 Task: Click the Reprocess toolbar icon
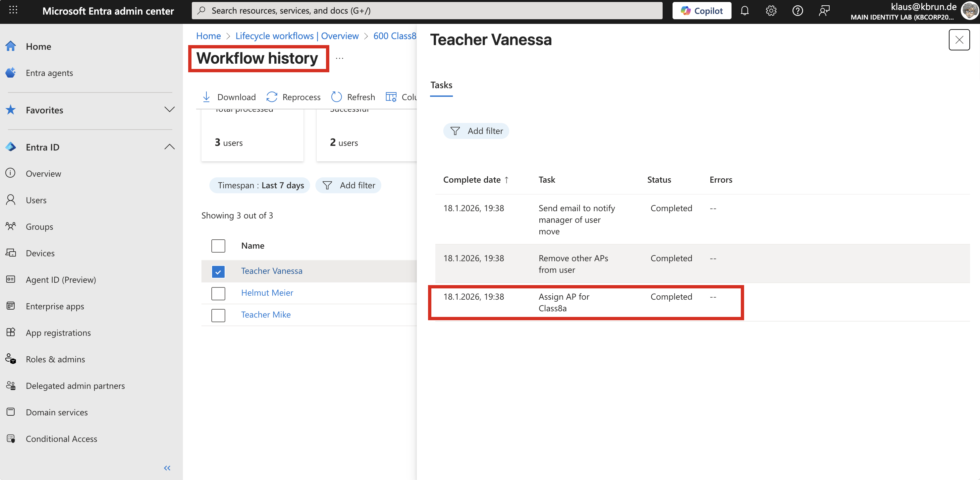(272, 97)
